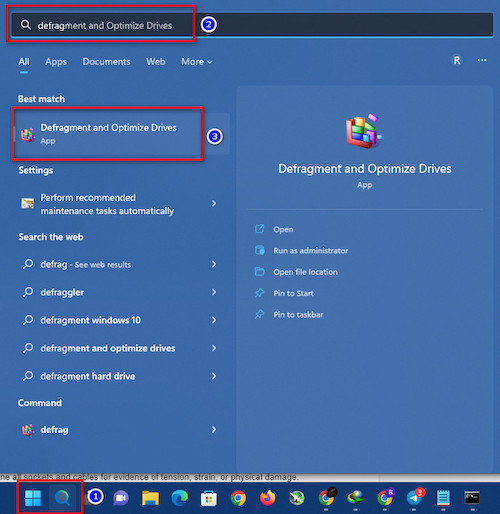
Task: Click the Open file location folder icon
Action: pyautogui.click(x=259, y=272)
